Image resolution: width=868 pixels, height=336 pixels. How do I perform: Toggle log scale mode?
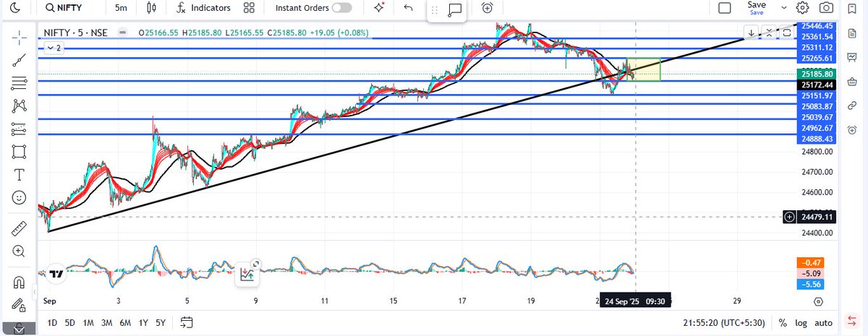click(801, 322)
